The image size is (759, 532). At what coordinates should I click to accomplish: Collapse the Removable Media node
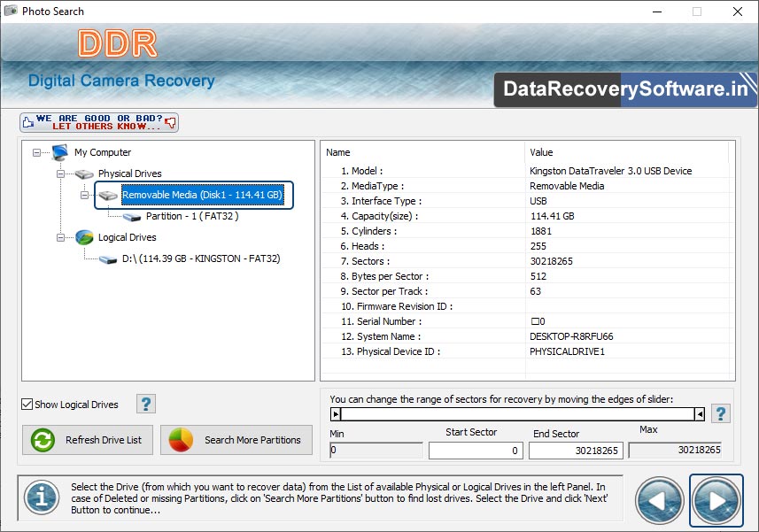85,196
